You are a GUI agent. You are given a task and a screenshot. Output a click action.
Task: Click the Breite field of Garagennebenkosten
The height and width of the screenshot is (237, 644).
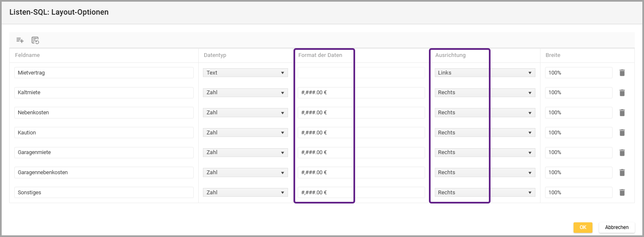pos(578,173)
